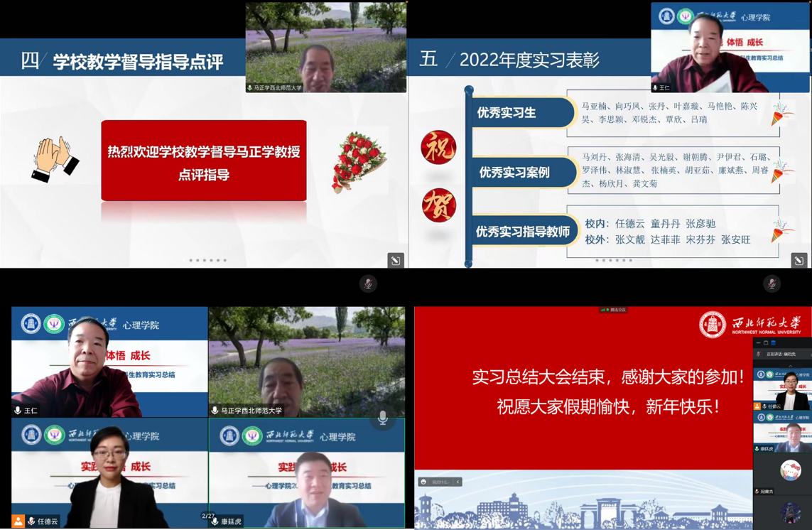Click the annotation icon on the awards slide corner
Image resolution: width=812 pixels, height=530 pixels.
(799, 261)
